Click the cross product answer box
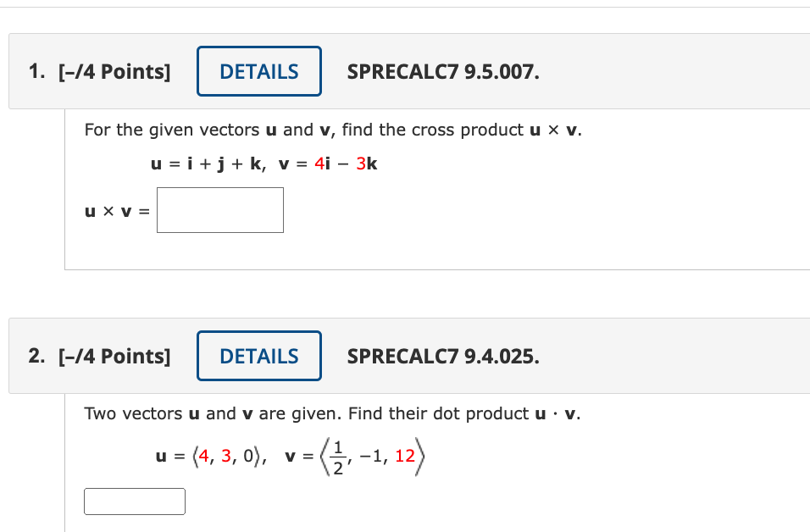Viewport: 810px width, 532px height. 219,209
